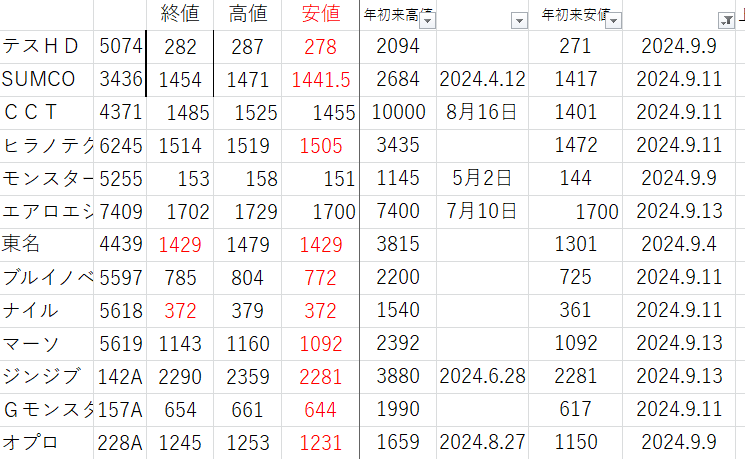Select the SUMCO name cell
This screenshot has height=459, width=745.
tap(46, 79)
